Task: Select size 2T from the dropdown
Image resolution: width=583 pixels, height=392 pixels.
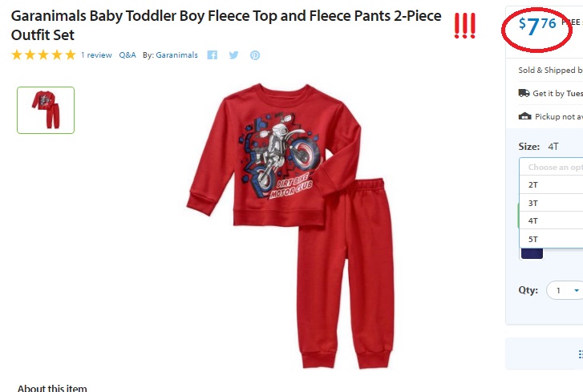Action: [551, 184]
